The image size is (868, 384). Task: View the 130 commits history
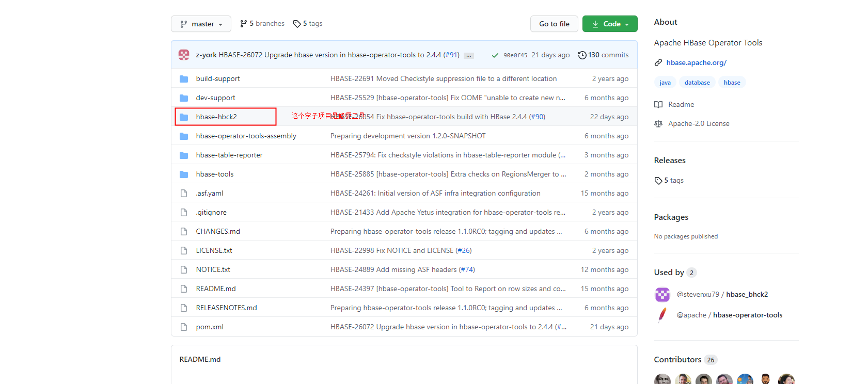tap(604, 55)
